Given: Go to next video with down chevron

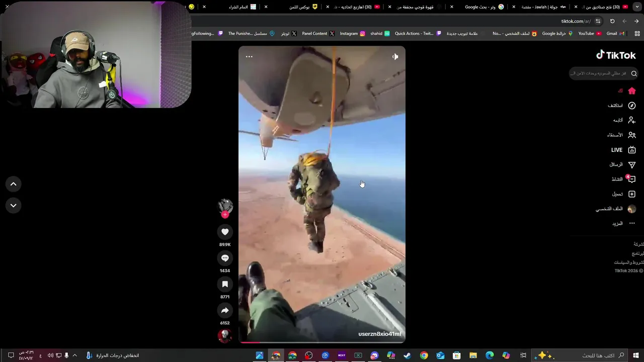Looking at the screenshot, I should (x=14, y=205).
